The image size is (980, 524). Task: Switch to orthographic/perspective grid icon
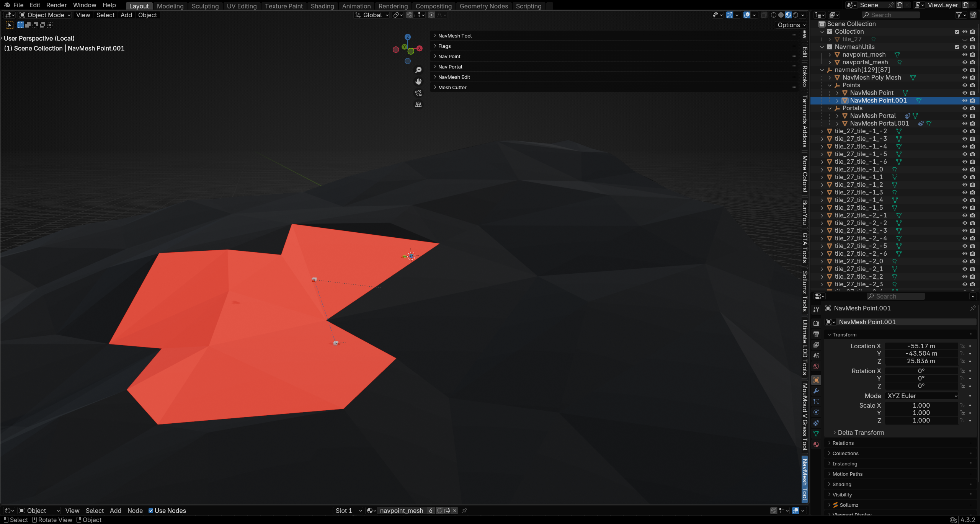click(x=418, y=104)
